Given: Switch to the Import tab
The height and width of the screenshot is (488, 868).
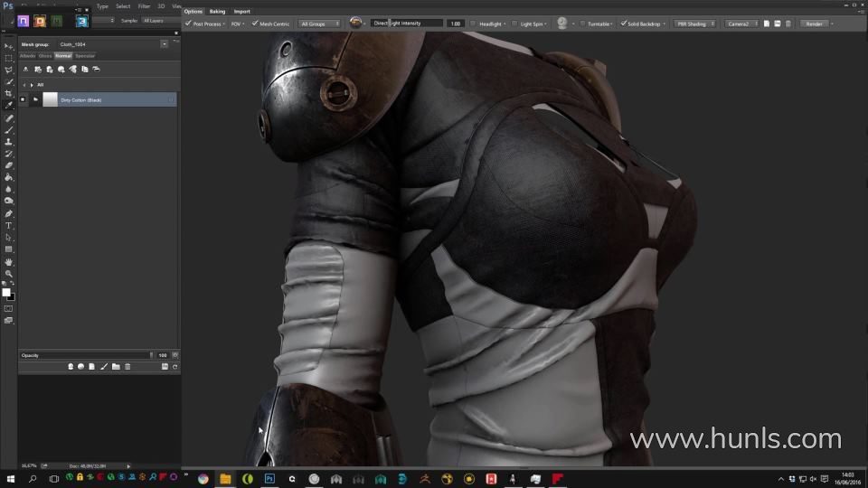Looking at the screenshot, I should [x=242, y=11].
